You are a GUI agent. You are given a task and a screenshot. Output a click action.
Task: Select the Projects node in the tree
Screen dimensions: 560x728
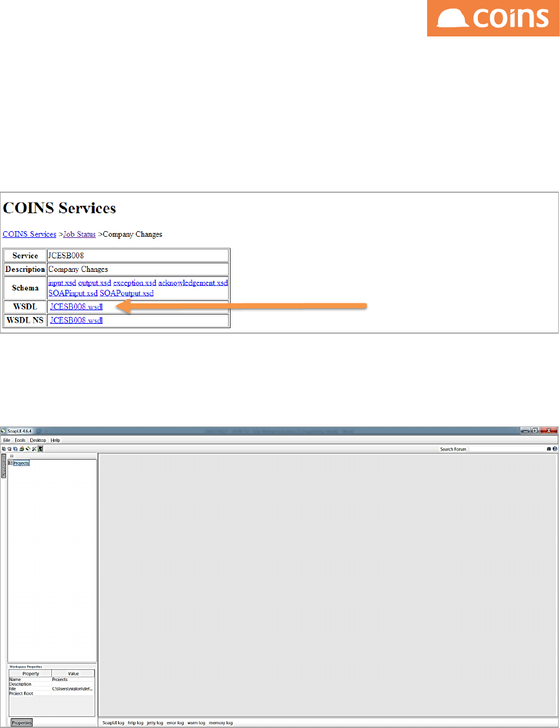click(22, 463)
